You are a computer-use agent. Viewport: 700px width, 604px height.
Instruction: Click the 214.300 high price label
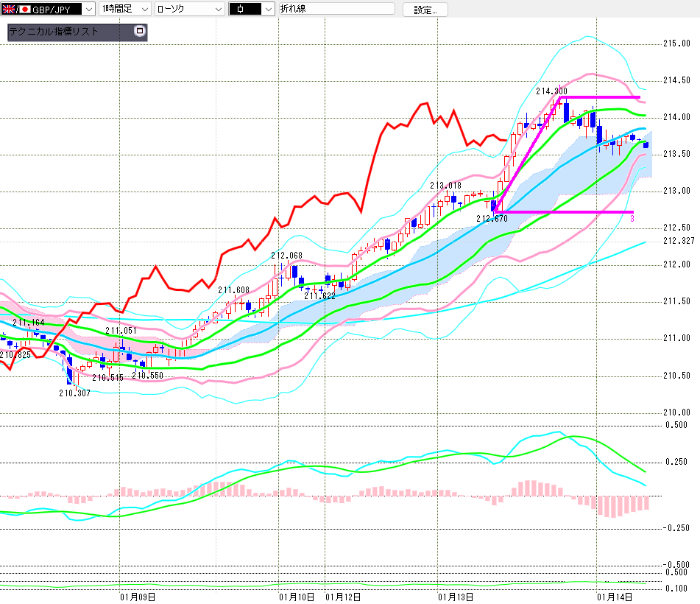coord(551,91)
